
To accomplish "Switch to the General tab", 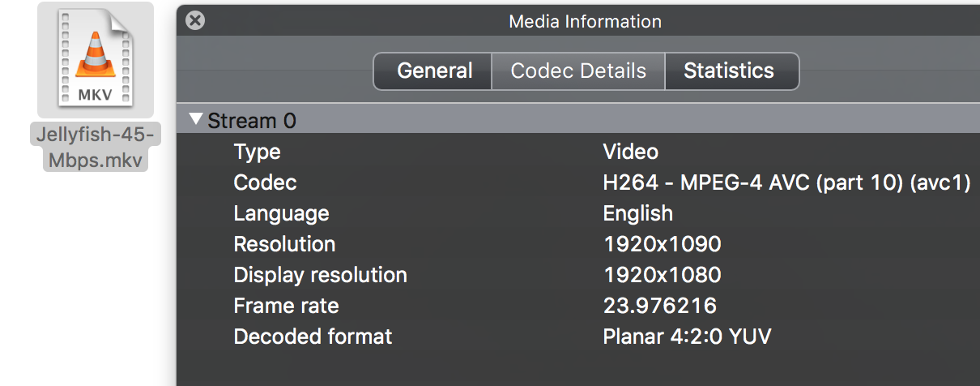I will coord(434,71).
